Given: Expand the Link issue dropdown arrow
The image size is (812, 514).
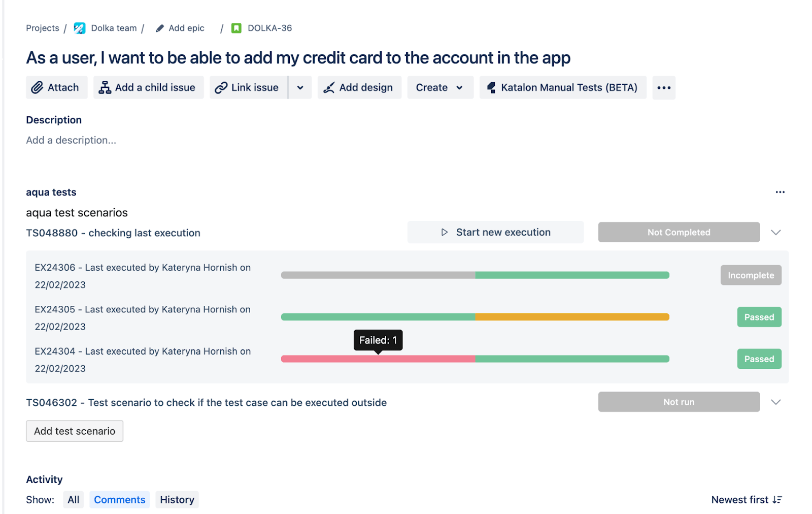Looking at the screenshot, I should (x=300, y=88).
